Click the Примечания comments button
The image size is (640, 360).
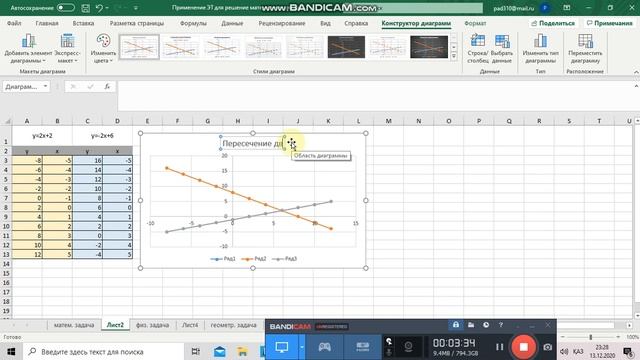pos(609,23)
